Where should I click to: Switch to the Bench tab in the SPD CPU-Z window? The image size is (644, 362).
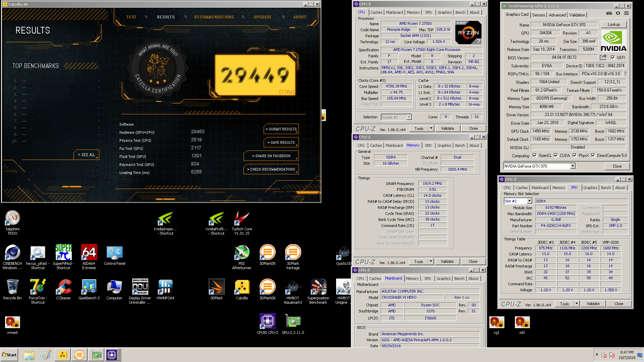pyautogui.click(x=606, y=188)
